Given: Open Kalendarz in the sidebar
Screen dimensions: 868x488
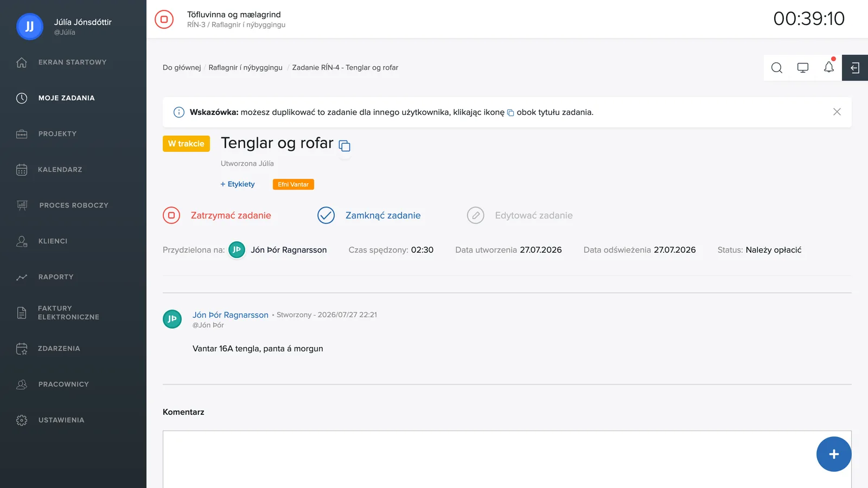Looking at the screenshot, I should point(60,170).
